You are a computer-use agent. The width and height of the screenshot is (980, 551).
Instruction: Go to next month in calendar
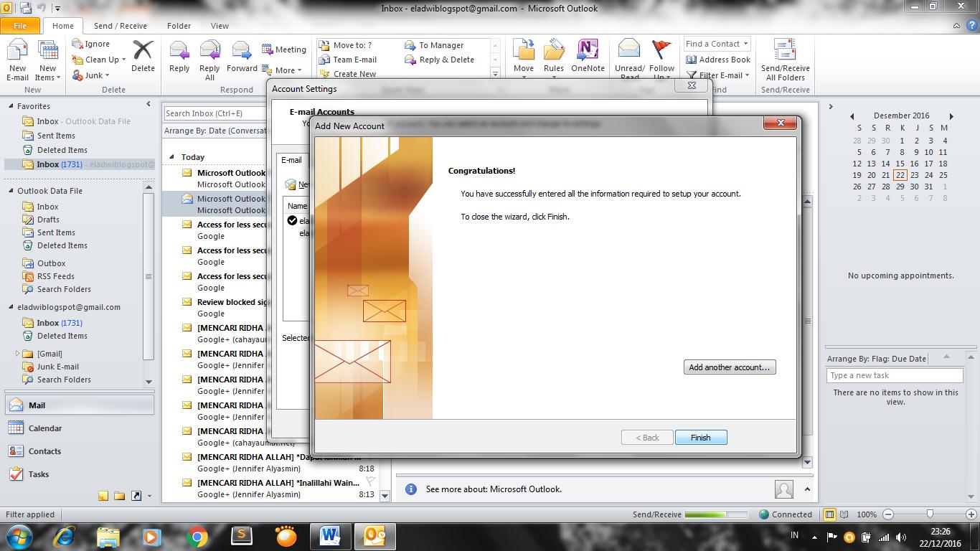click(951, 116)
